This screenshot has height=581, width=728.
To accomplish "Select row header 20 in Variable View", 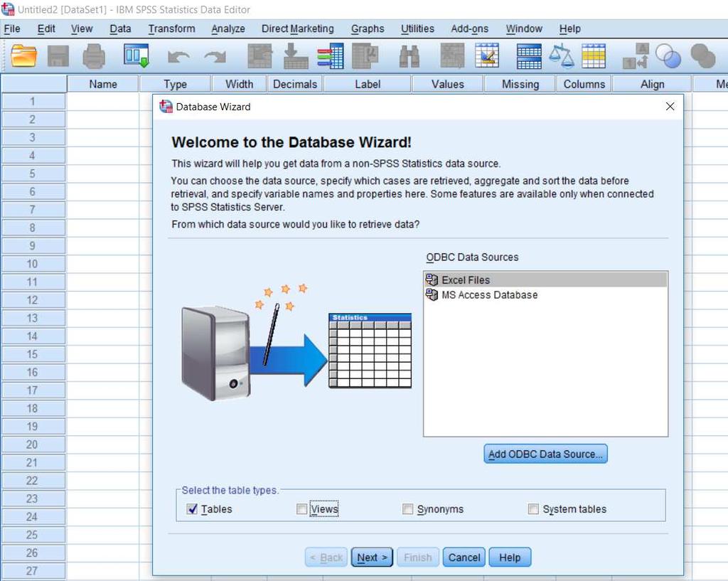I will tap(33, 444).
